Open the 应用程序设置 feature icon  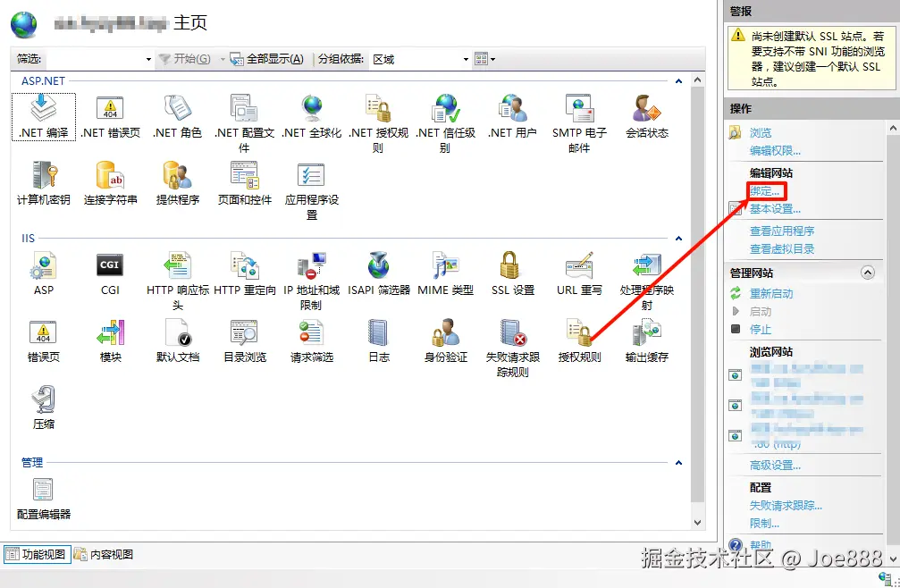pyautogui.click(x=312, y=175)
